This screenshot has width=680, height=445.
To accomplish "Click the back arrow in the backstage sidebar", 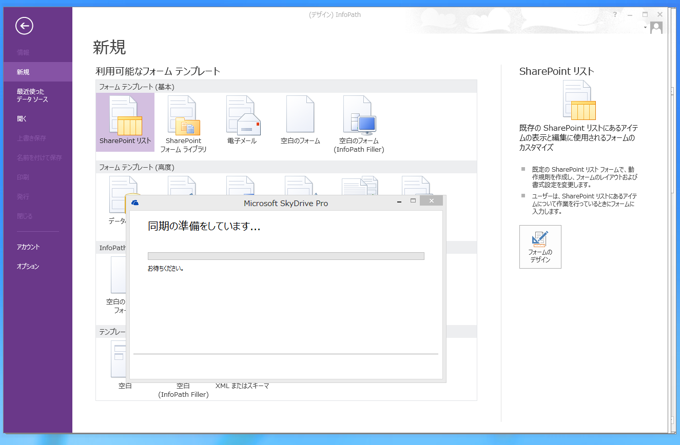I will pos(24,26).
